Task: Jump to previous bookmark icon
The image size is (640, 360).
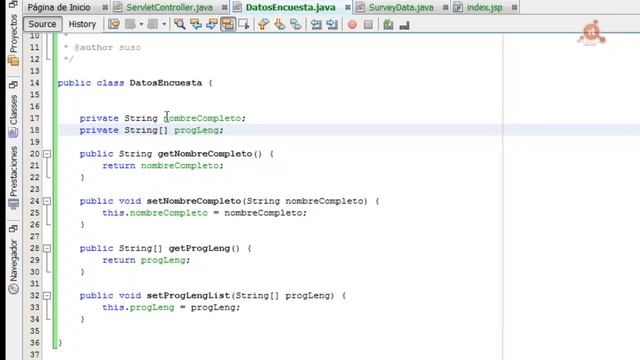Action: (264, 24)
